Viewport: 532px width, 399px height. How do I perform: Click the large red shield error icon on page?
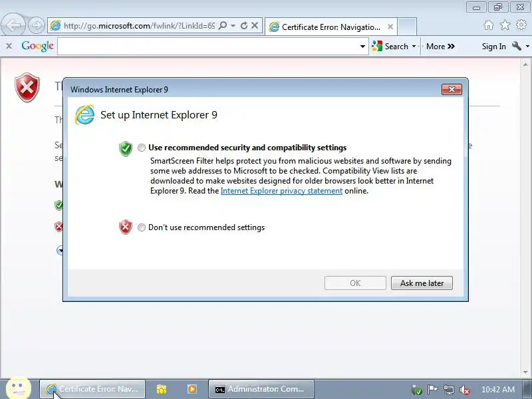(x=27, y=87)
